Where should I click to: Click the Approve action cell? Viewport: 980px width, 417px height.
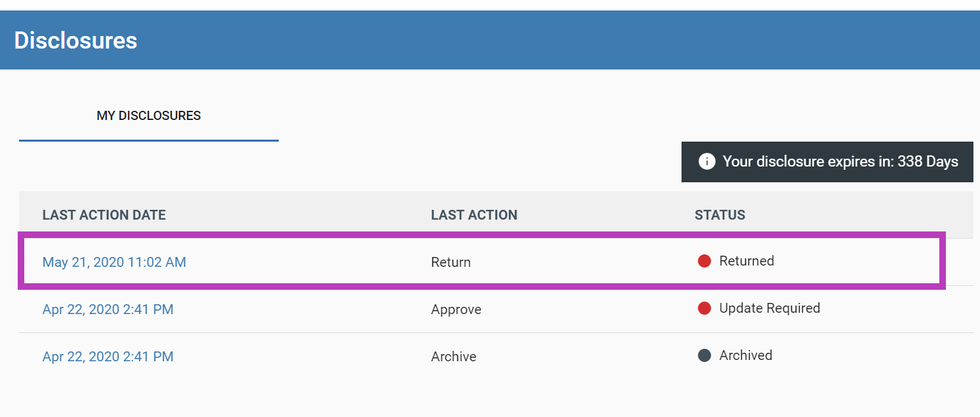click(x=456, y=309)
